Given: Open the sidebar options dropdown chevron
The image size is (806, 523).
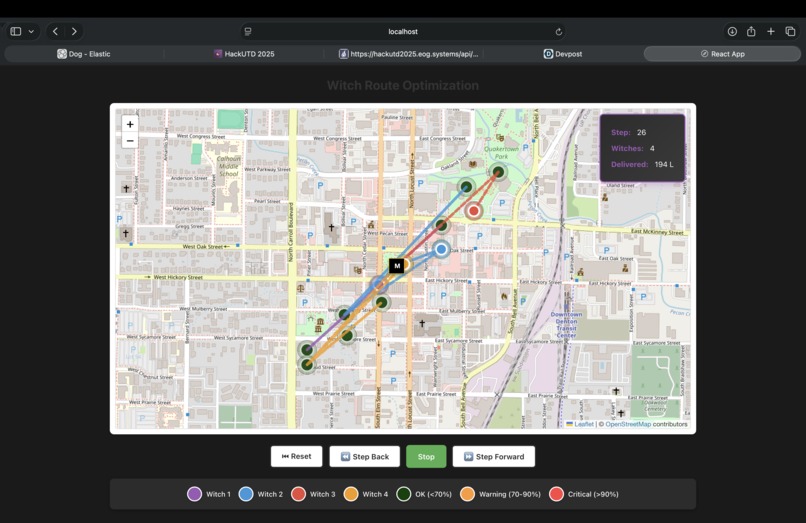Looking at the screenshot, I should click(31, 31).
